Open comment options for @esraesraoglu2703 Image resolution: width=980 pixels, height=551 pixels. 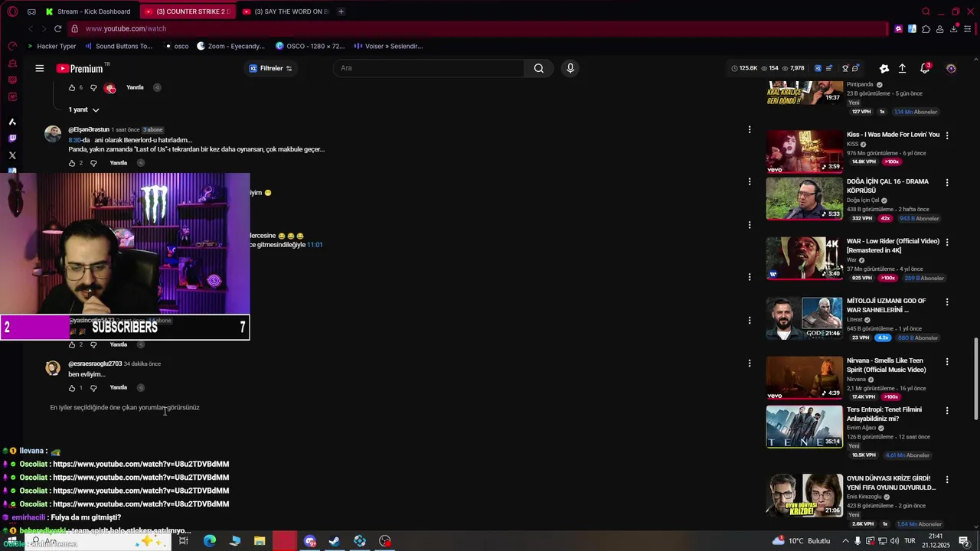coord(750,364)
